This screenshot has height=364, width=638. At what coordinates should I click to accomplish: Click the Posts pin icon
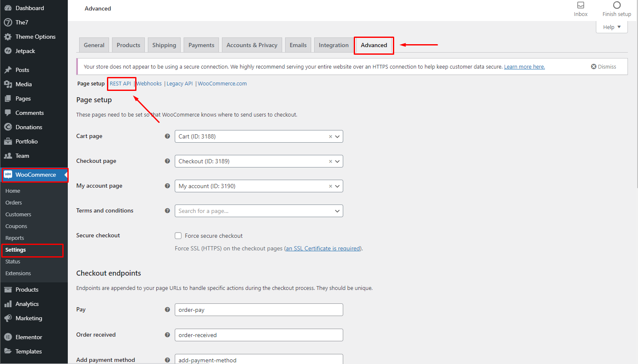(8, 70)
